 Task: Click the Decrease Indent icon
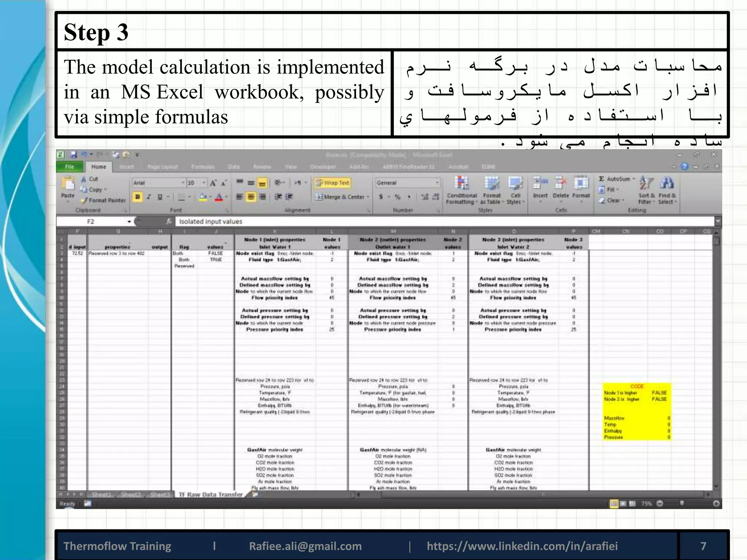click(x=278, y=197)
